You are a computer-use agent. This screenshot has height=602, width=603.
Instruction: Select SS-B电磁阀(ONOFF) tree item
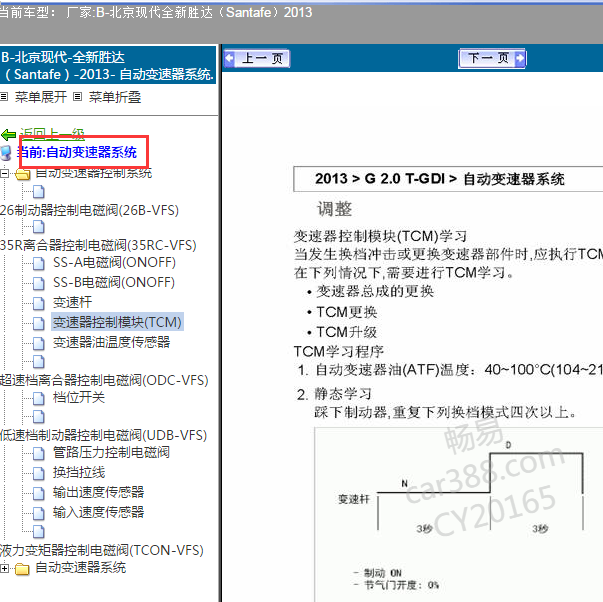(114, 282)
